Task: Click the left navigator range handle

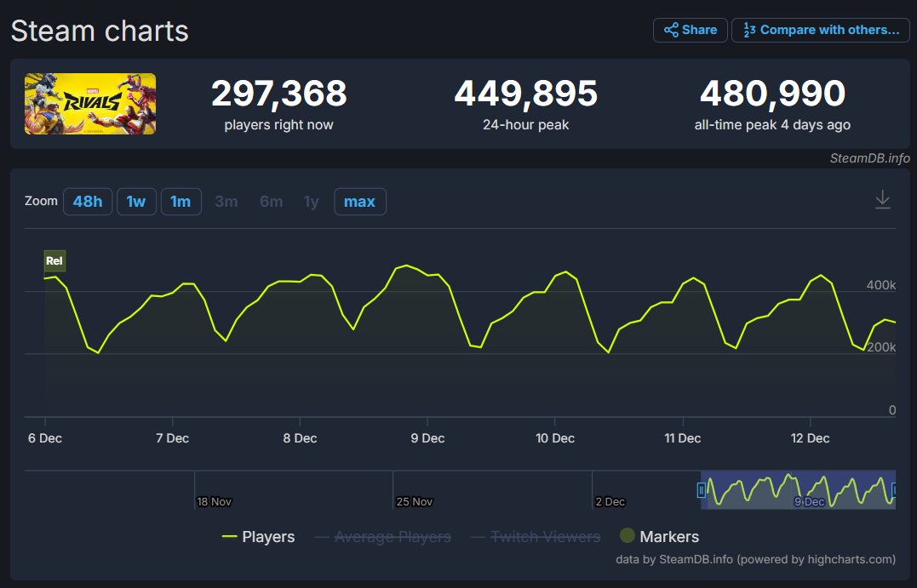Action: 702,490
